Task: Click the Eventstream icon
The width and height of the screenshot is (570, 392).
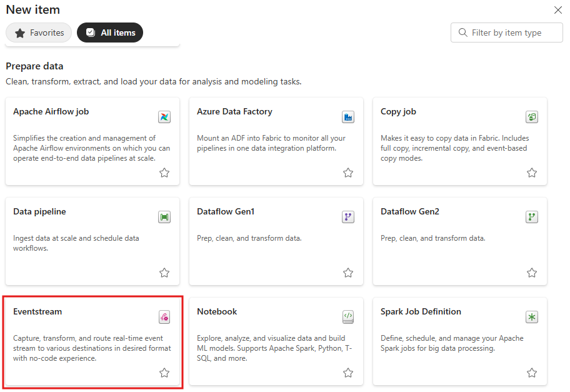Action: [164, 317]
